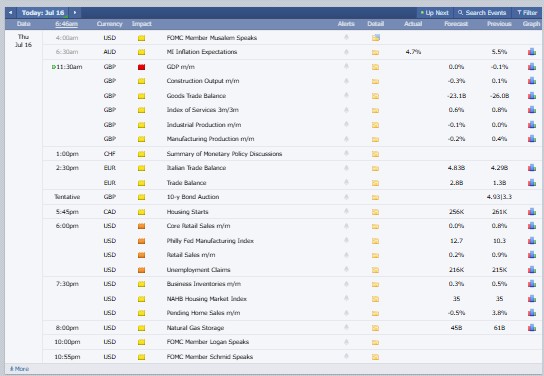Screen dimensions: 544x376
Task: Open Search Events
Action: [x=482, y=13]
